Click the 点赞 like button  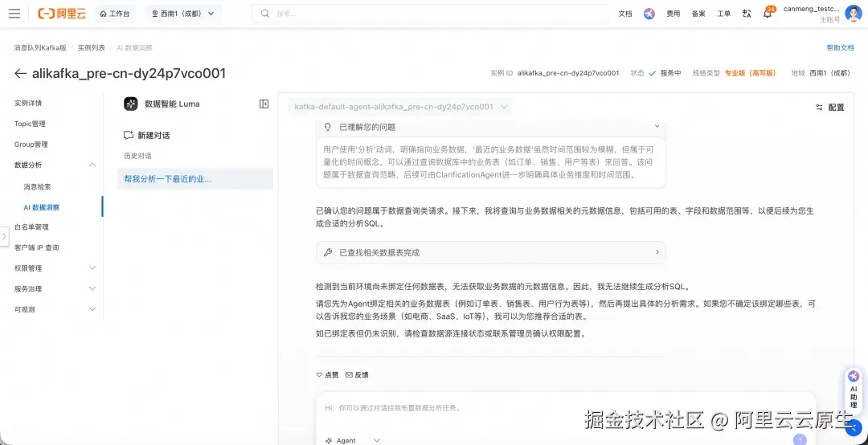point(327,374)
